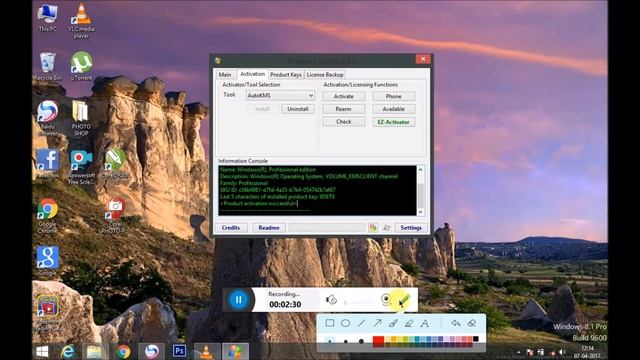
Task: Open the Credits page
Action: pyautogui.click(x=231, y=228)
